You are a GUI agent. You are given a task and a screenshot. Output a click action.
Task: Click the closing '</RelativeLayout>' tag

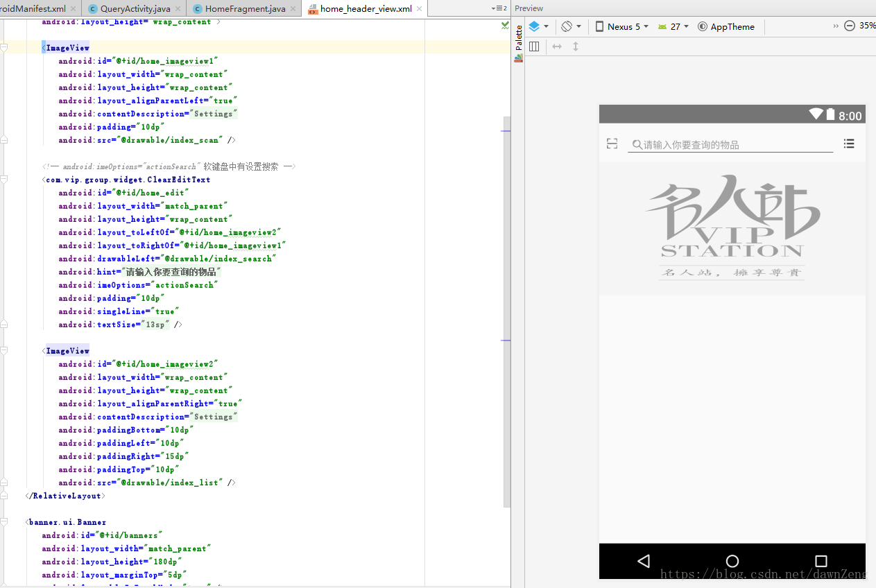(x=65, y=496)
